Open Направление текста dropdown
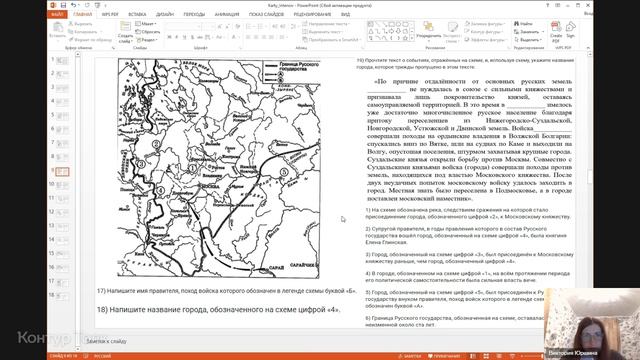 pyautogui.click(x=326, y=24)
